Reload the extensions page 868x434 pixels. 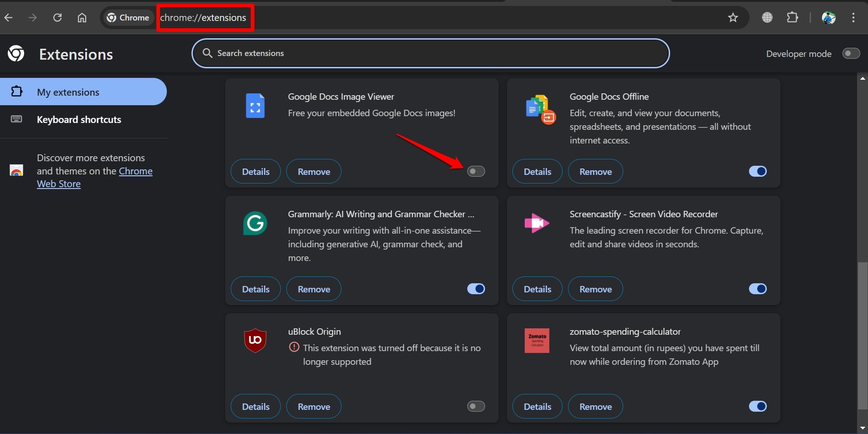click(57, 18)
